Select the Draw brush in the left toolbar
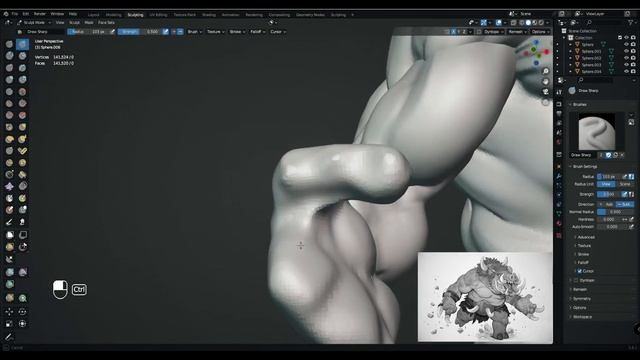The width and height of the screenshot is (640, 360). (x=9, y=44)
